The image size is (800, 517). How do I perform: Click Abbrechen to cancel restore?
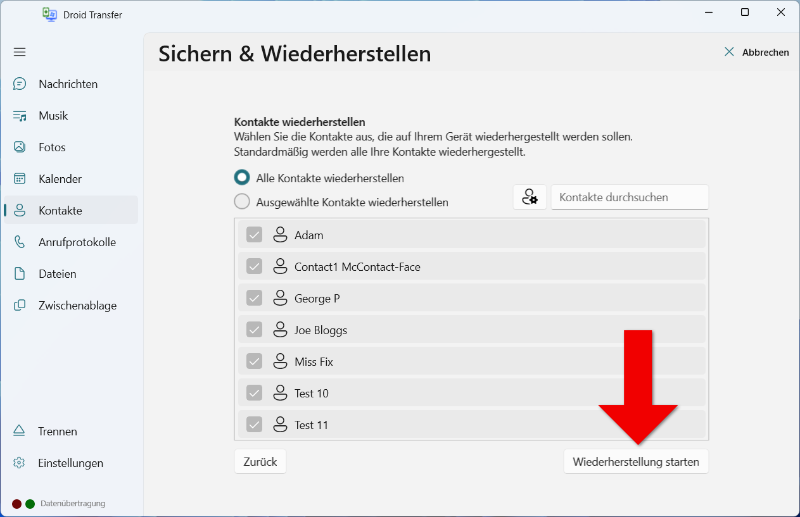(x=756, y=52)
